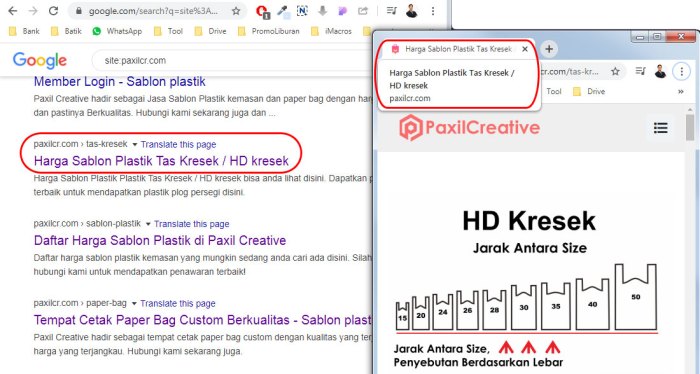Viewport: 700px width, 374px height.
Task: Open the purple extension icon
Action: click(342, 11)
